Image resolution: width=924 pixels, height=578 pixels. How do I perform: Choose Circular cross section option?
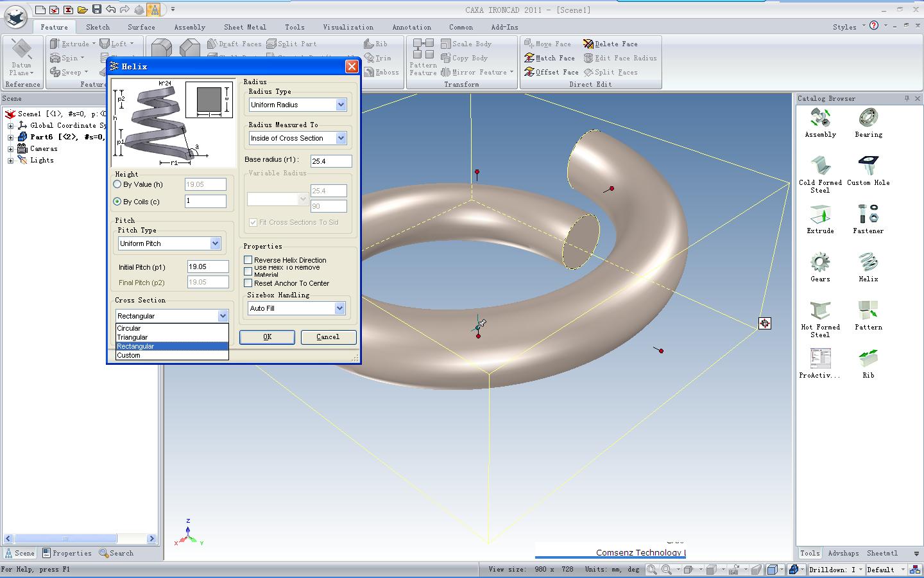172,328
